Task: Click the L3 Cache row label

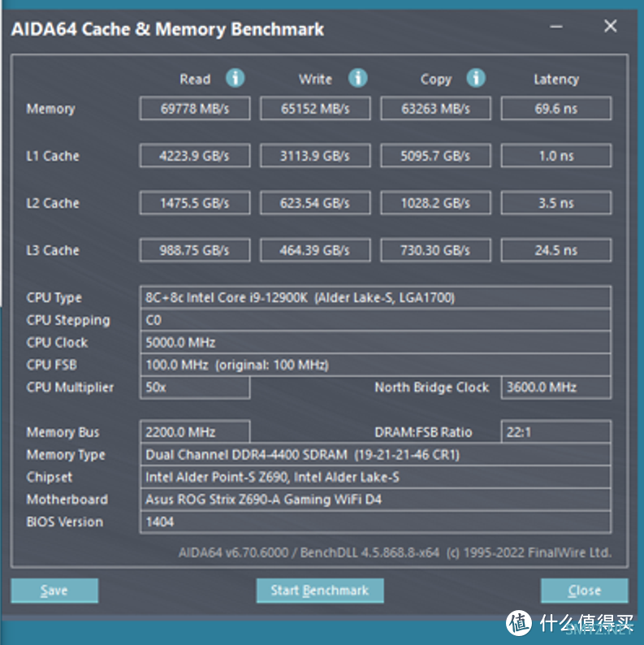Action: [x=53, y=250]
